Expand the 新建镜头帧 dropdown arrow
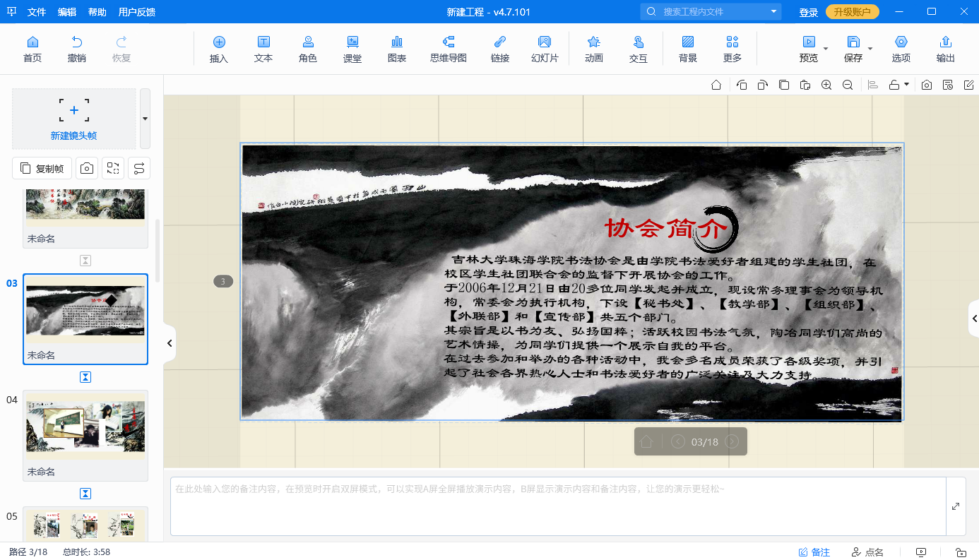The image size is (979, 560). pos(145,119)
